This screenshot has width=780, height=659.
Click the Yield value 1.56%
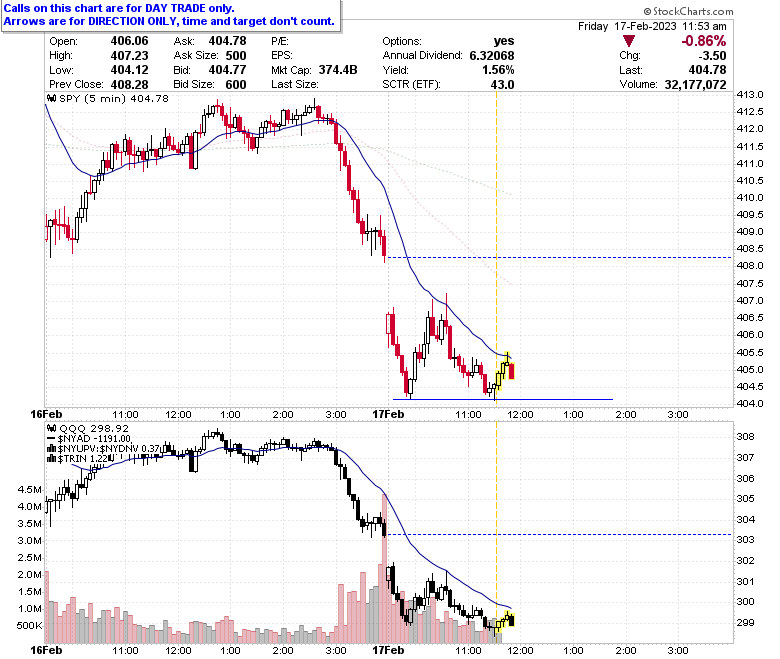pyautogui.click(x=498, y=70)
